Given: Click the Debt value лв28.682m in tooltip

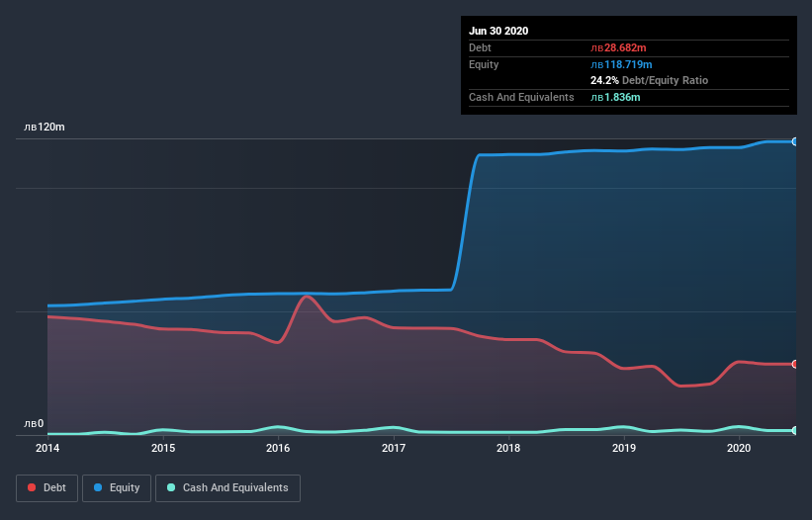Looking at the screenshot, I should click(618, 47).
